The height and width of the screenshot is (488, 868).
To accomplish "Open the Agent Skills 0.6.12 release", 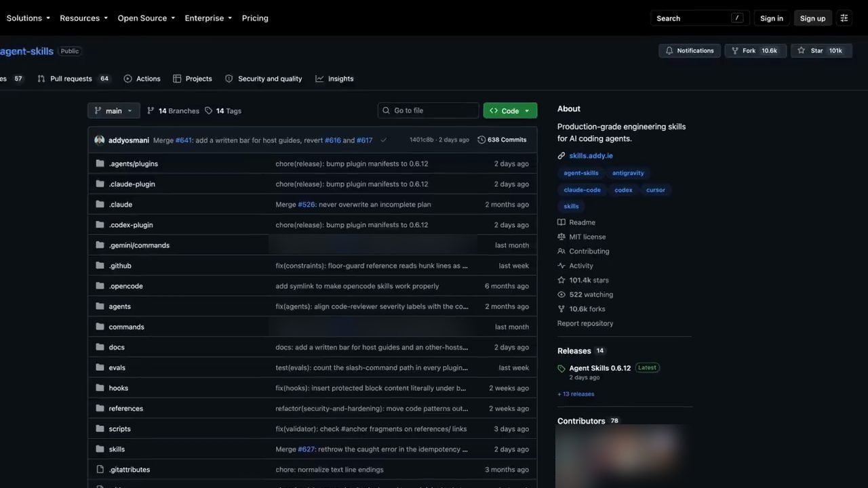I will click(x=599, y=368).
